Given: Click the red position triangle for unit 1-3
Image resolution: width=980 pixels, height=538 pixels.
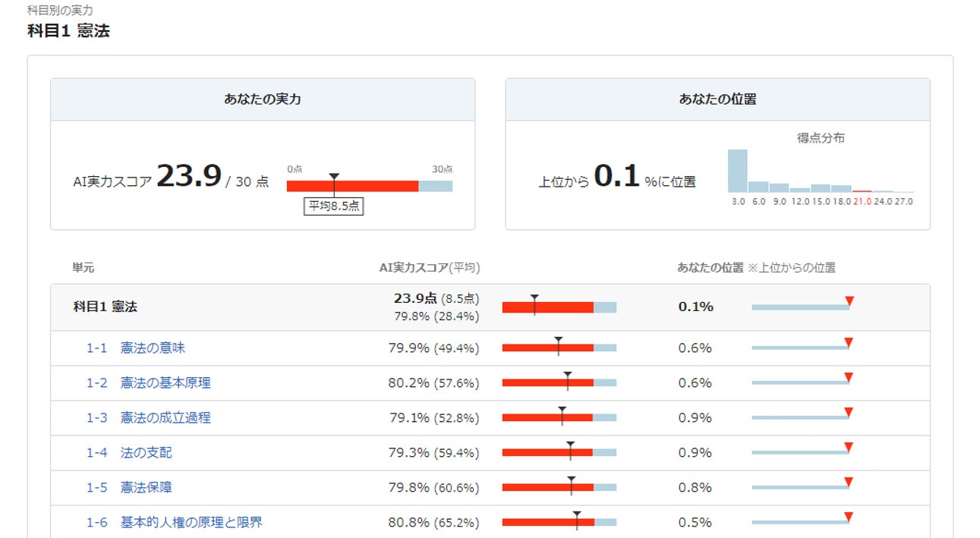Looking at the screenshot, I should (x=849, y=412).
